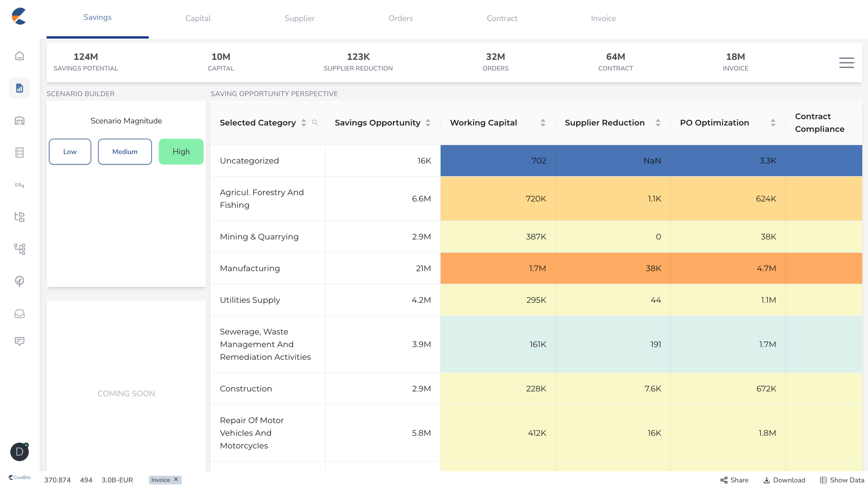Remove the Invoice filter tag
This screenshot has height=487, width=868.
pyautogui.click(x=176, y=480)
